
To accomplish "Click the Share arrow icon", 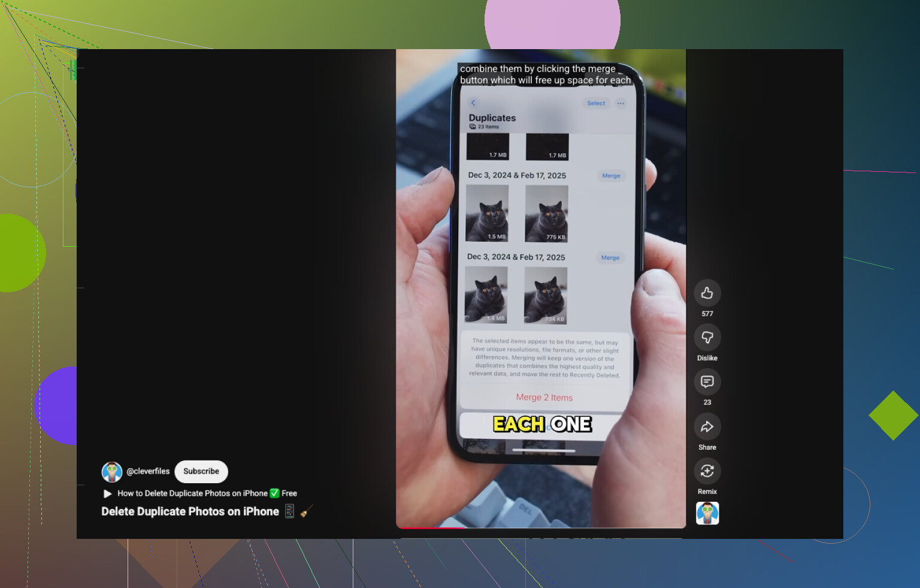I will [x=707, y=426].
